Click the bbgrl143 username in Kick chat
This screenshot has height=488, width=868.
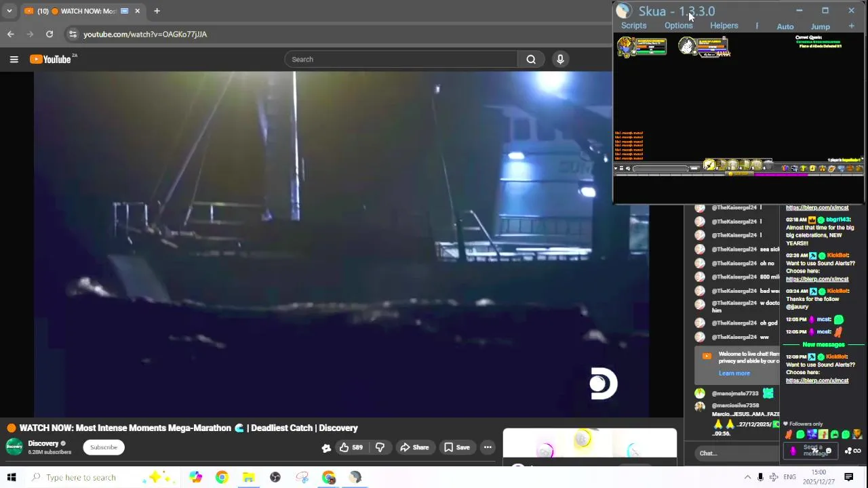(x=838, y=220)
